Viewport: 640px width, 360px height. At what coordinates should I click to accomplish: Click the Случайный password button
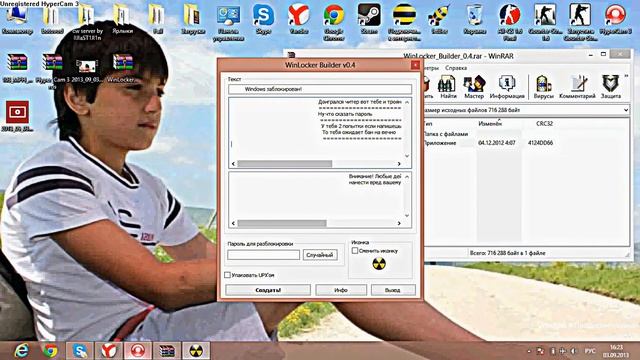click(x=320, y=255)
